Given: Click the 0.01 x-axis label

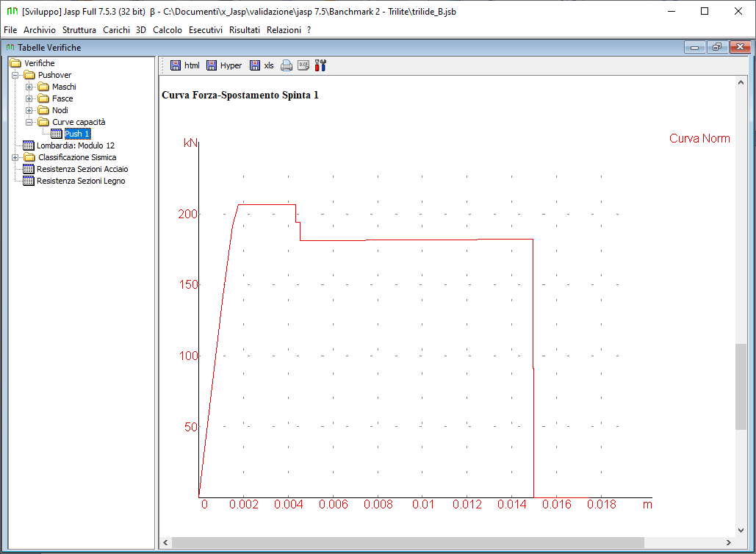Looking at the screenshot, I should 423,504.
